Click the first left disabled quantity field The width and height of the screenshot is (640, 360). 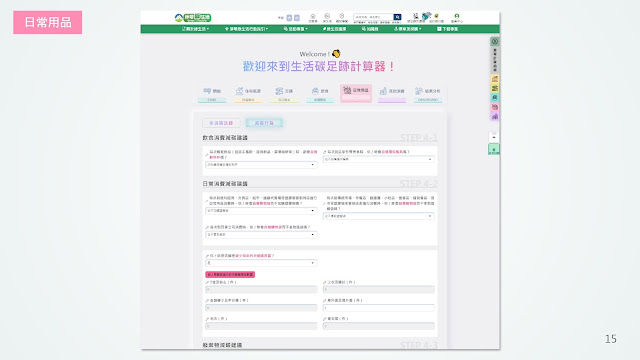click(261, 289)
